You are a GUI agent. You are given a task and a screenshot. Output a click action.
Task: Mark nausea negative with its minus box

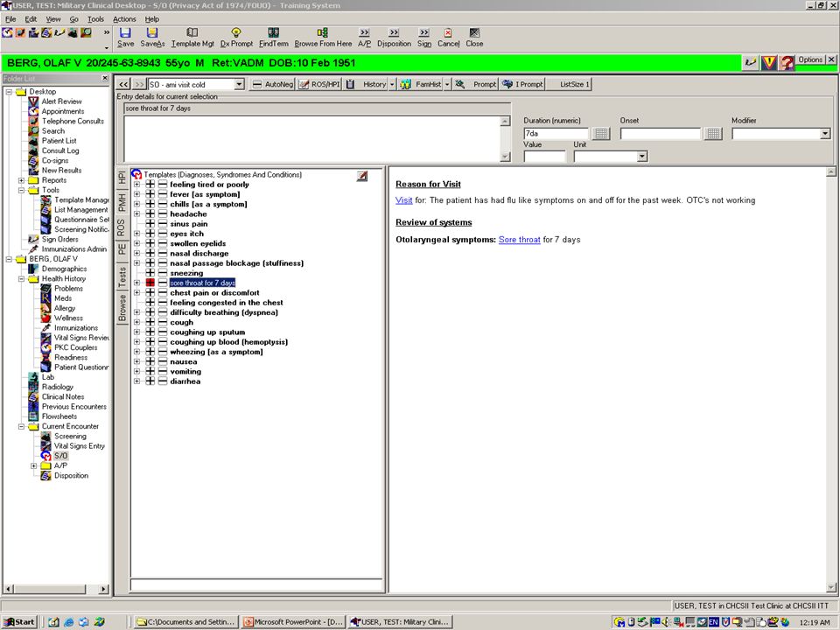(163, 362)
